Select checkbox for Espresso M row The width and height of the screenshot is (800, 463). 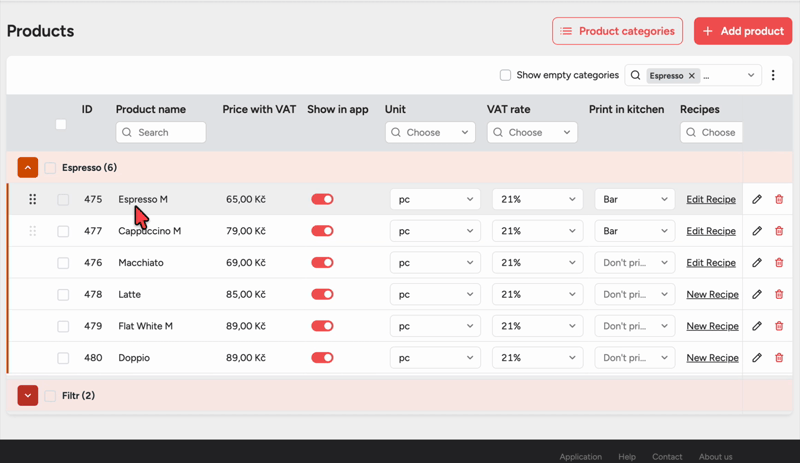coord(63,199)
